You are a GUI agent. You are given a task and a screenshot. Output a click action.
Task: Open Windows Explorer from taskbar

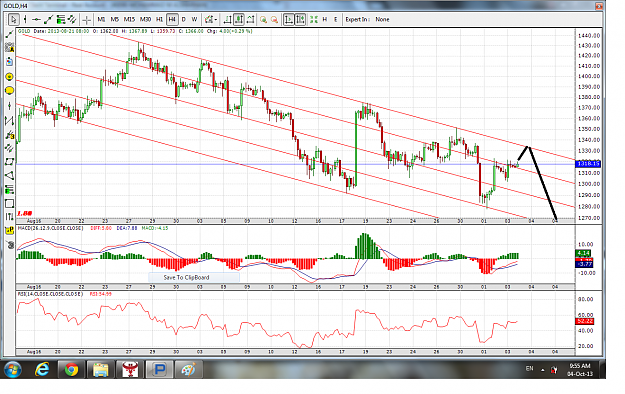pyautogui.click(x=101, y=370)
